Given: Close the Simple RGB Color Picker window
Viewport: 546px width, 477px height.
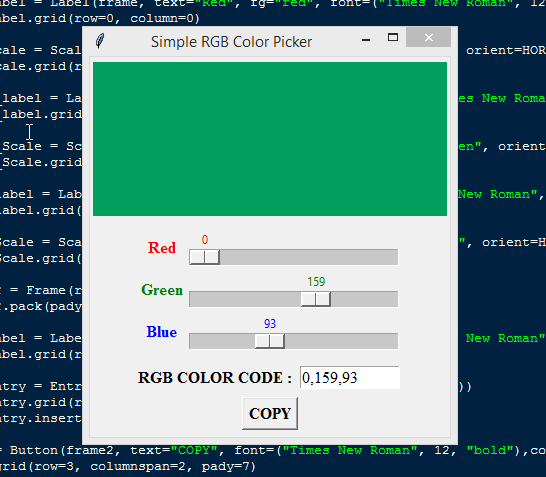Looking at the screenshot, I should [429, 37].
